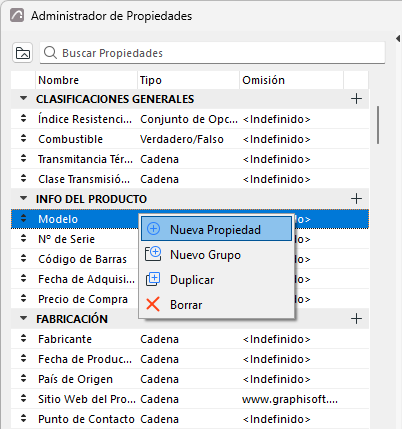Click the panel collapse arrow at right edge

pos(398,38)
